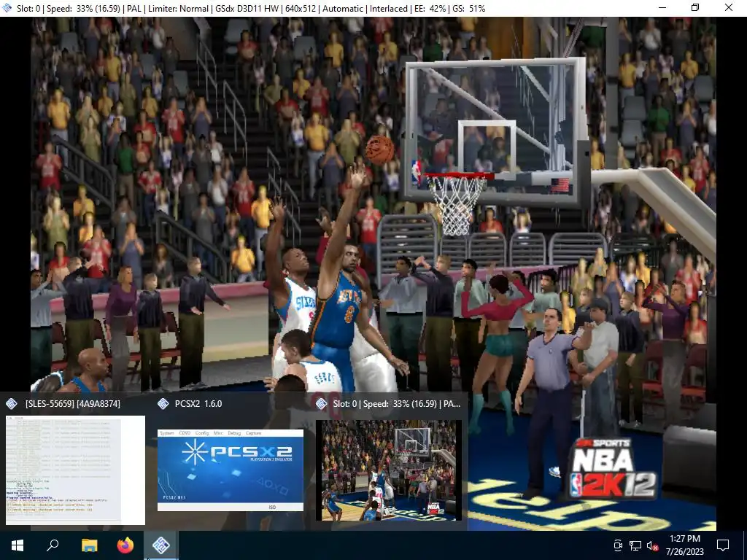Click the 'Slot: 0 | Speed: 33%' preview title

(x=397, y=403)
